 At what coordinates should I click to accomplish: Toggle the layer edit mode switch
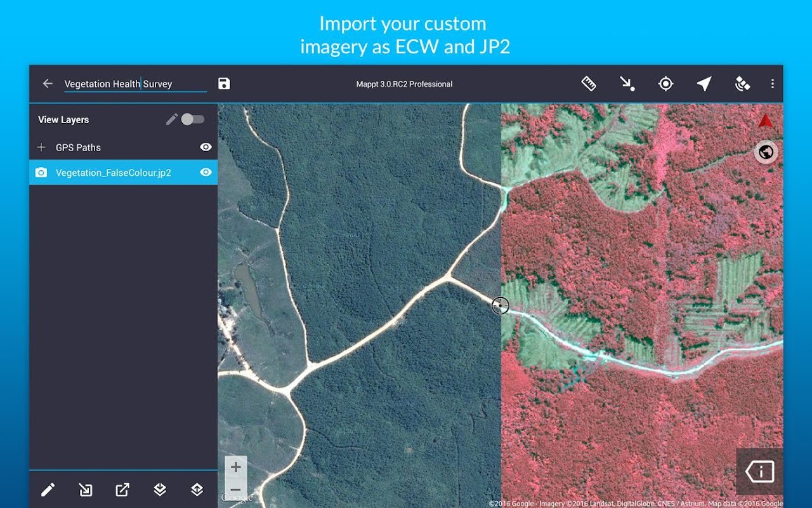point(193,119)
